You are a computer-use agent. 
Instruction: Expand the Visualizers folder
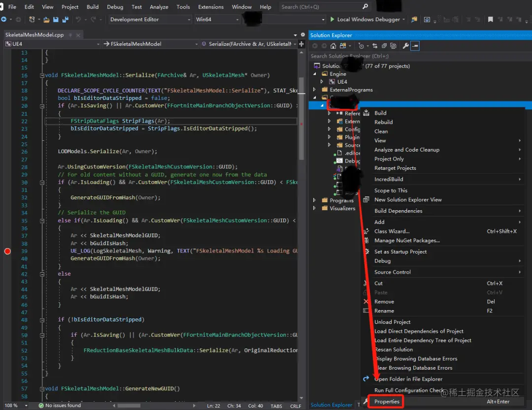pyautogui.click(x=314, y=208)
